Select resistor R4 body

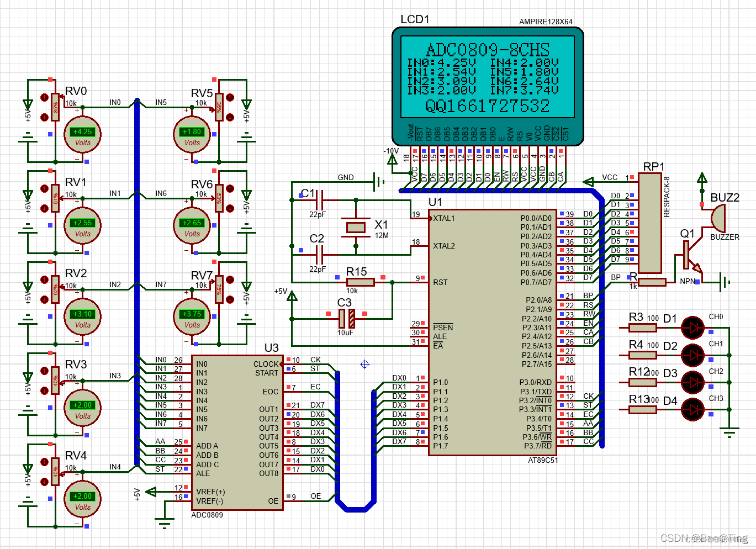643,355
